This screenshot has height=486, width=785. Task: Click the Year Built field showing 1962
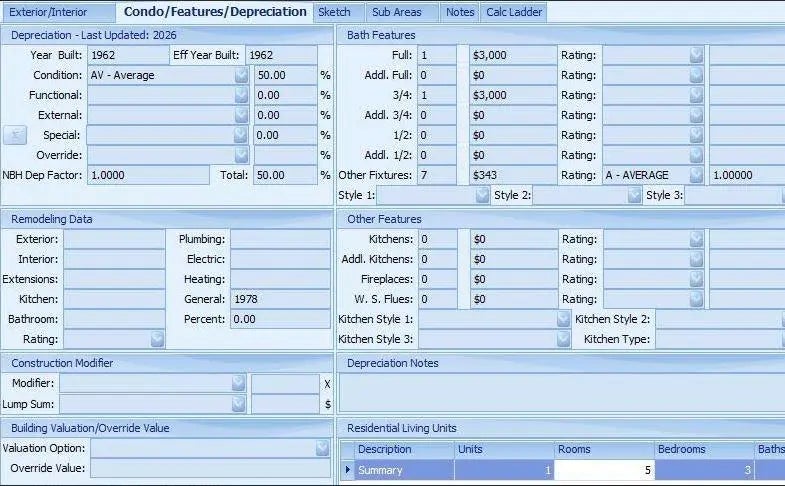[126, 55]
